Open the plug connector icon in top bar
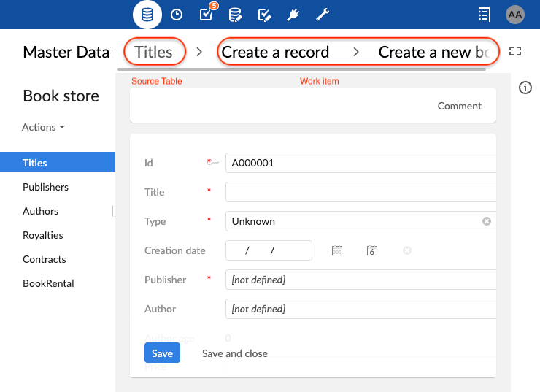 (293, 15)
